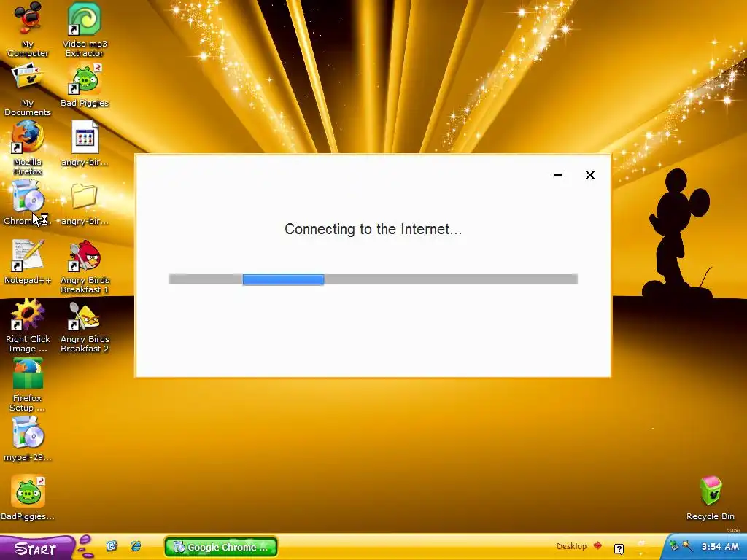This screenshot has width=747, height=560.
Task: Select Angry Birds Breakfast 1 shortcut
Action: coord(85,267)
